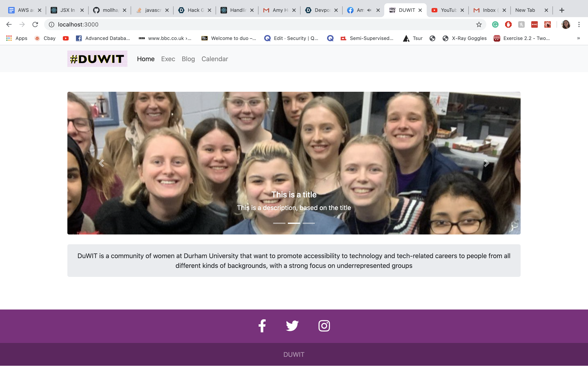Mute audio on the Facebook tab
Viewport: 588px width, 367px height.
[369, 10]
